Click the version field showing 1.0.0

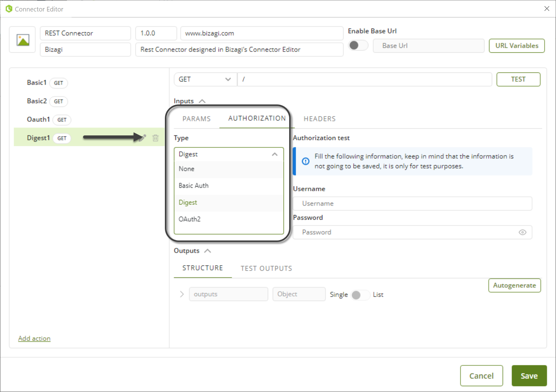[x=156, y=33]
